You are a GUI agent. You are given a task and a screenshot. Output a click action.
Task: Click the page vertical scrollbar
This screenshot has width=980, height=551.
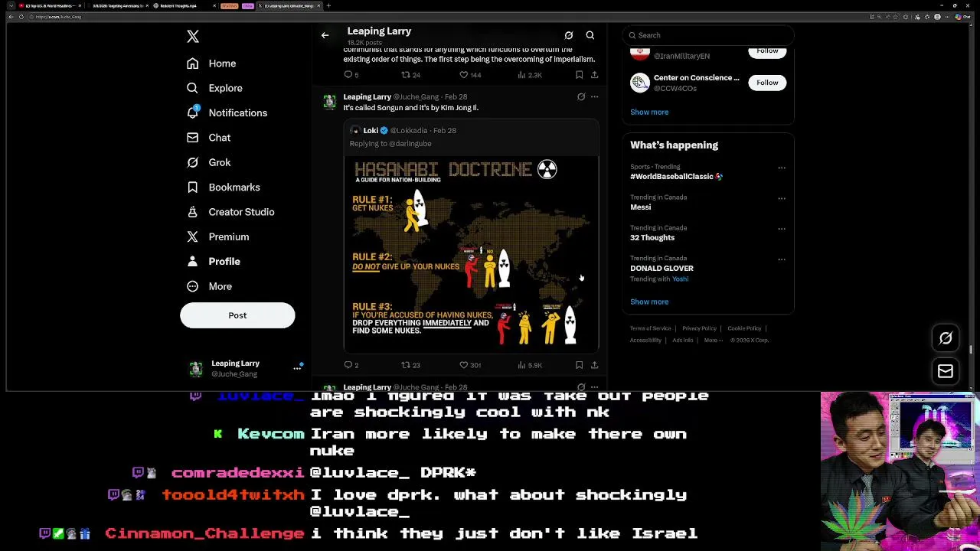[971, 350]
